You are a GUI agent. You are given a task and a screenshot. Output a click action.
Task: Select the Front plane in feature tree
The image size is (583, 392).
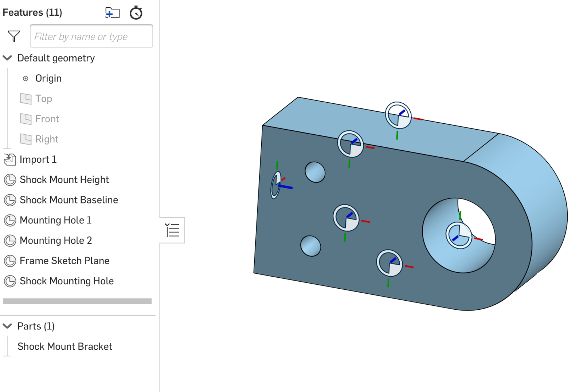(47, 119)
